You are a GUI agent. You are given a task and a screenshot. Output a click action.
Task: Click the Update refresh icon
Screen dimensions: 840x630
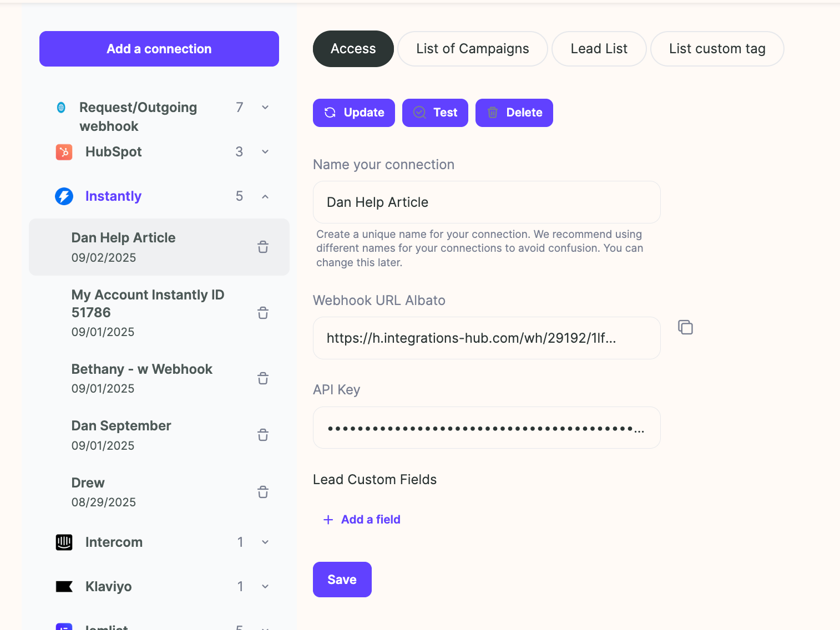[330, 113]
